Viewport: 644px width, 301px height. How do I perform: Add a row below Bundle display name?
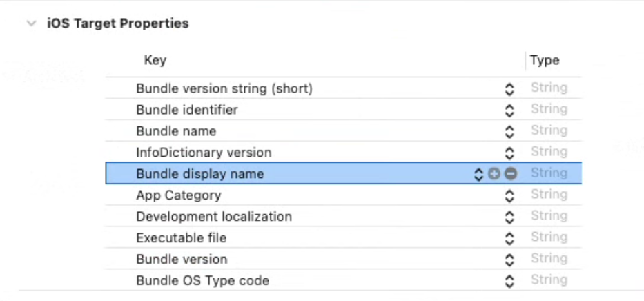click(x=494, y=174)
